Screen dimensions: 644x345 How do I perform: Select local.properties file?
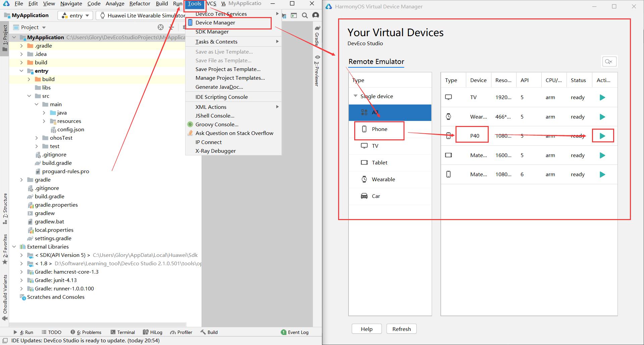(x=51, y=230)
